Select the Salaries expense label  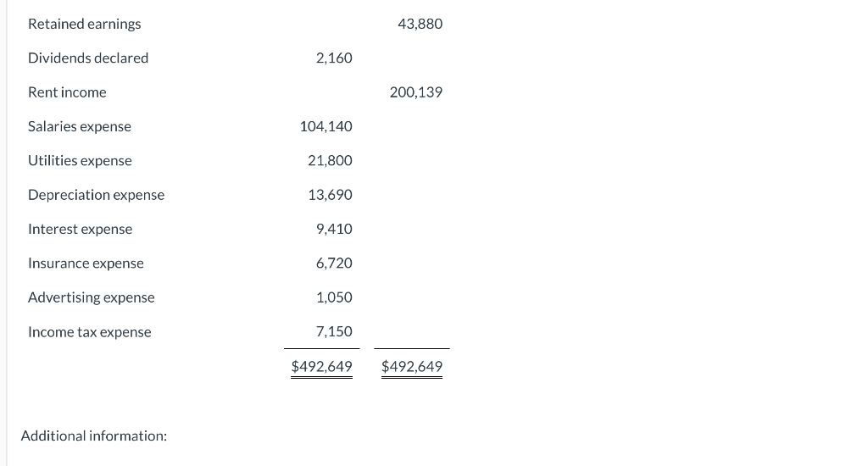tap(80, 127)
